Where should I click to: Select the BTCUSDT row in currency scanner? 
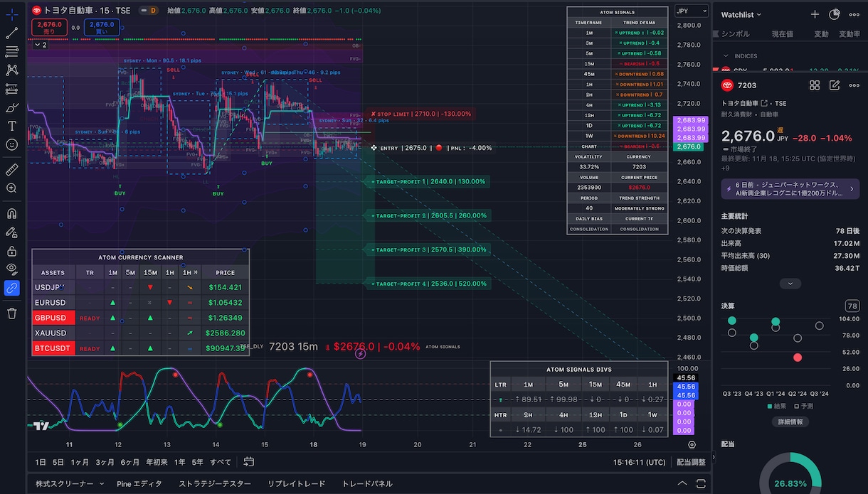pyautogui.click(x=140, y=348)
